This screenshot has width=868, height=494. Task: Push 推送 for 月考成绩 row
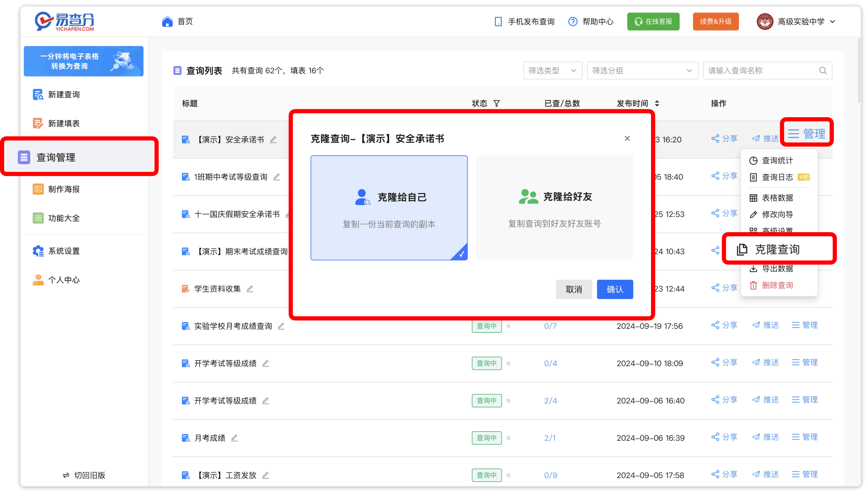point(765,437)
